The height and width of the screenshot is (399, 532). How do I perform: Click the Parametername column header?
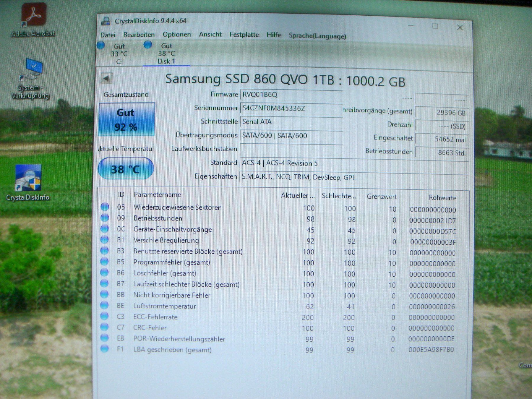pos(157,194)
